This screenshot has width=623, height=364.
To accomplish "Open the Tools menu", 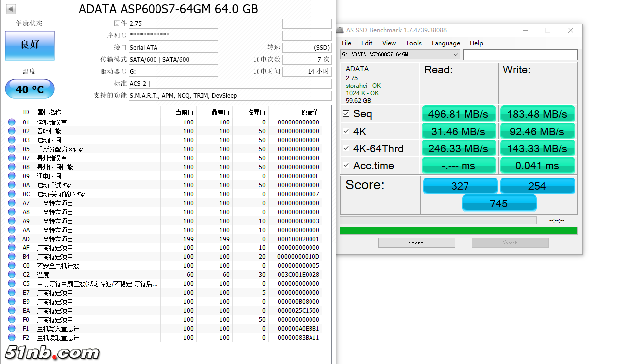I will [x=413, y=43].
